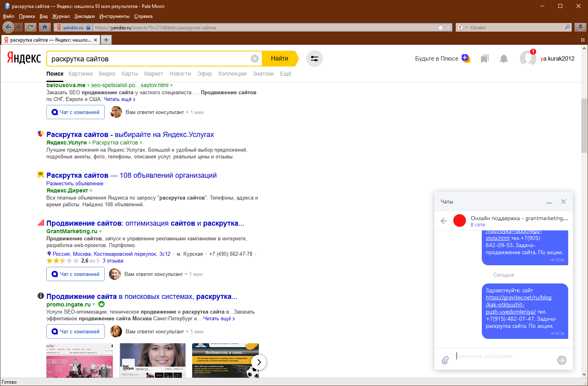This screenshot has width=588, height=386.
Task: Open the search settings sliders icon
Action: 315,59
